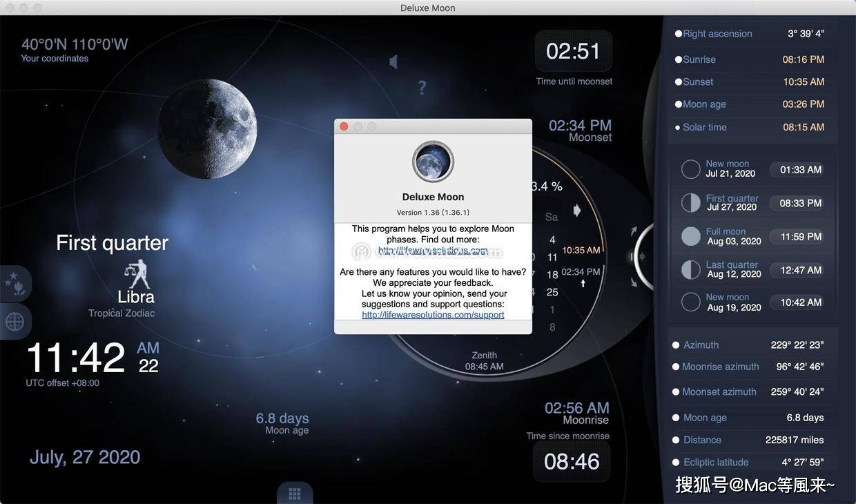This screenshot has width=856, height=504.
Task: Open the lifewaresolutions.com website link
Action: pos(433,250)
